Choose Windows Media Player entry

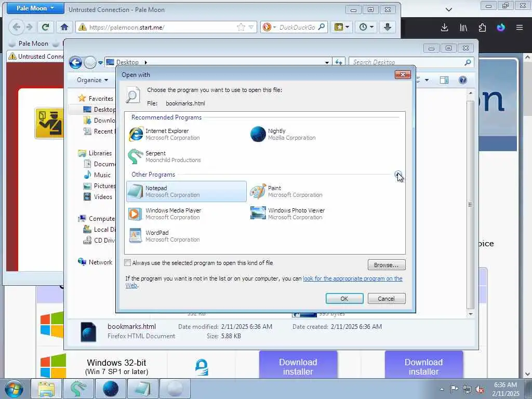[186, 214]
